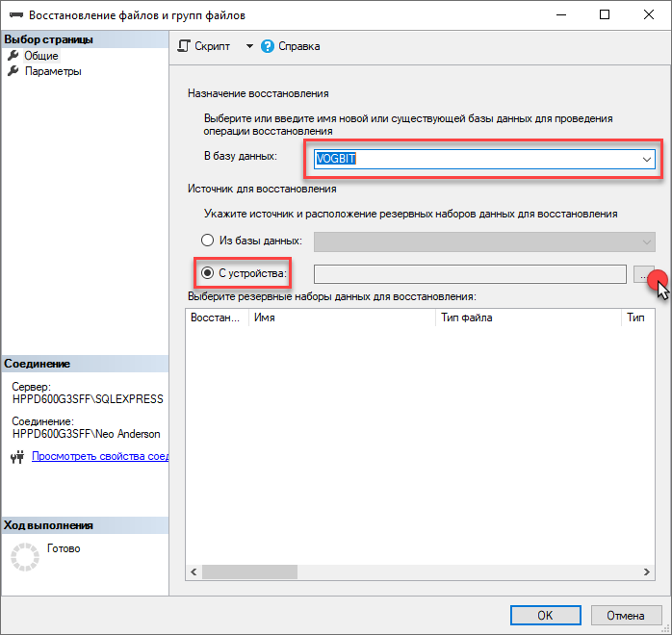Click the 'Тип файла' column header
This screenshot has width=672, height=635.
tap(528, 317)
